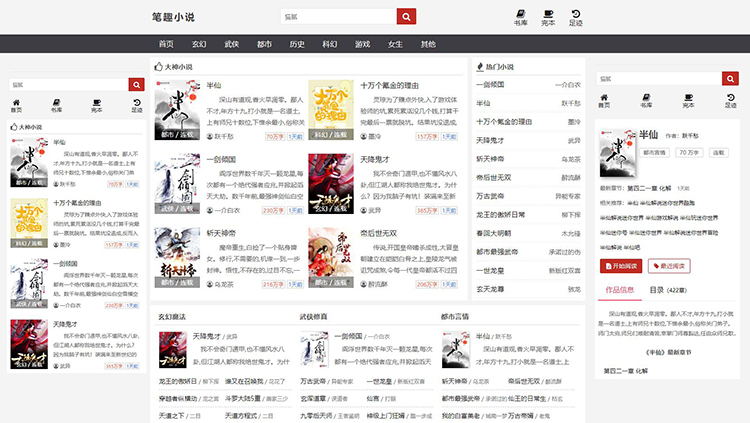Screen dimensions: 750x423
Task: Open 帝后世无双 cover in center panel
Action: 331,257
